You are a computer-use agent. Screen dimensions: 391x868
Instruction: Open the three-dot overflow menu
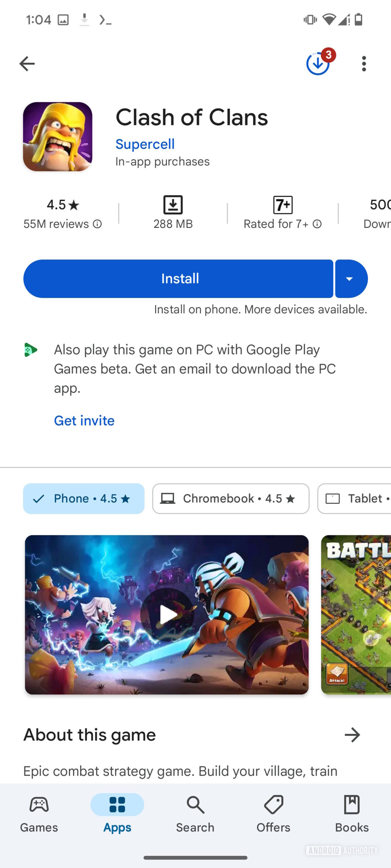[x=364, y=64]
